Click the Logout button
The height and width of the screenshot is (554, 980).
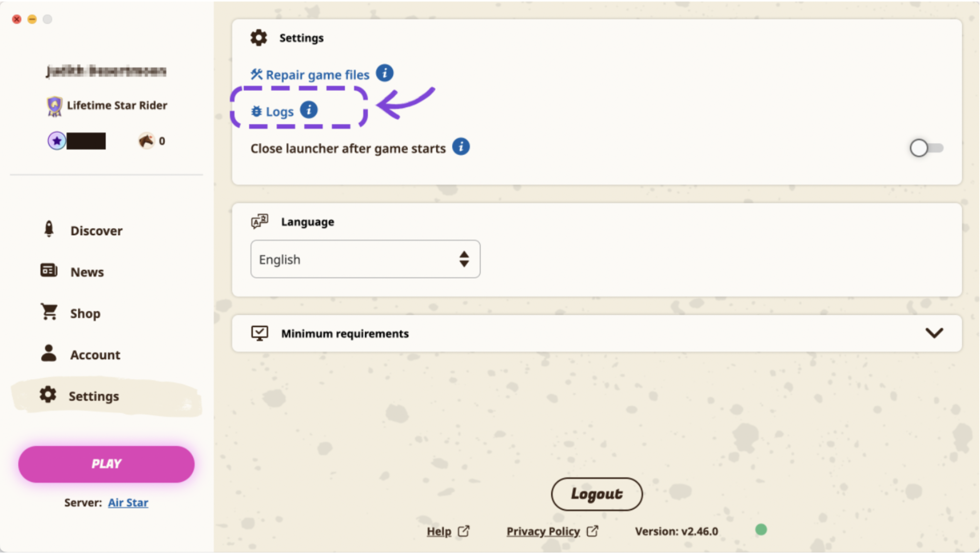pyautogui.click(x=596, y=494)
